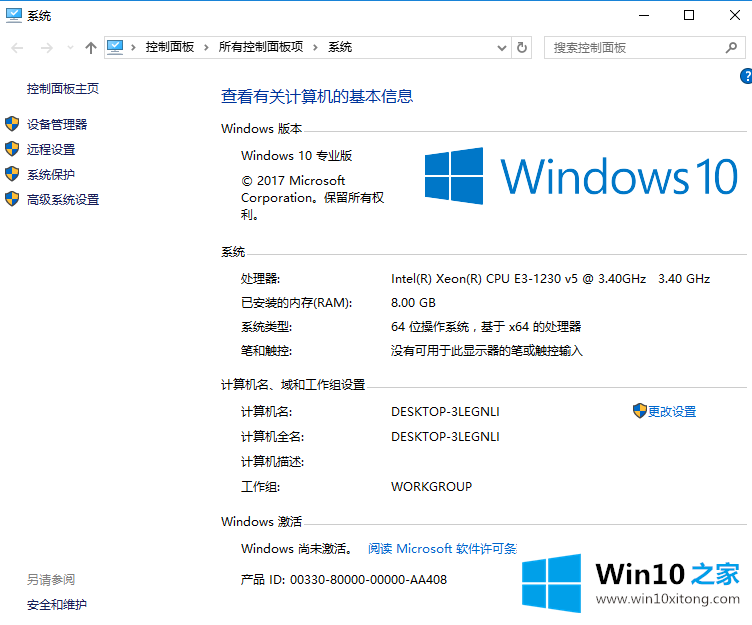Click the 产品 ID 00330-80000-00000-AA408 text
The height and width of the screenshot is (625, 752).
point(344,580)
